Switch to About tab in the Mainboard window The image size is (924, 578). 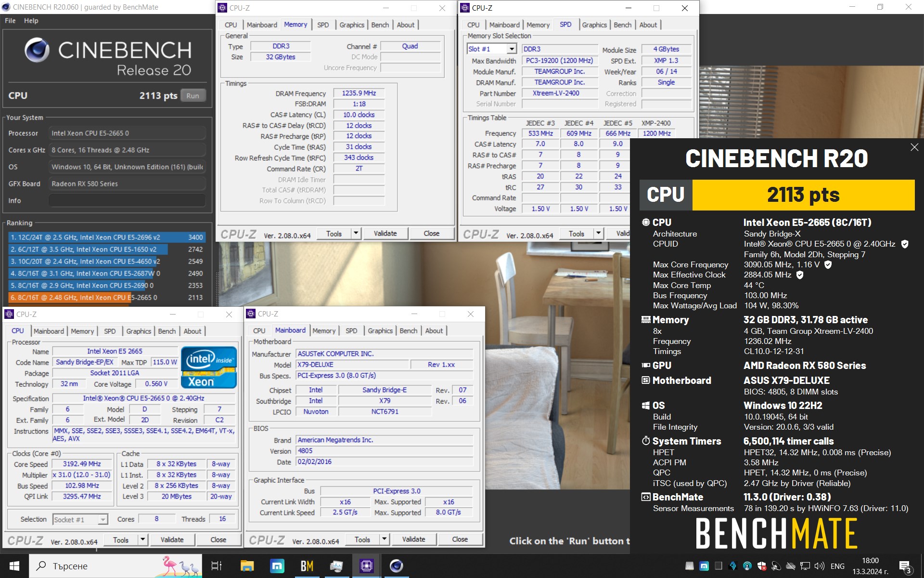click(x=434, y=331)
